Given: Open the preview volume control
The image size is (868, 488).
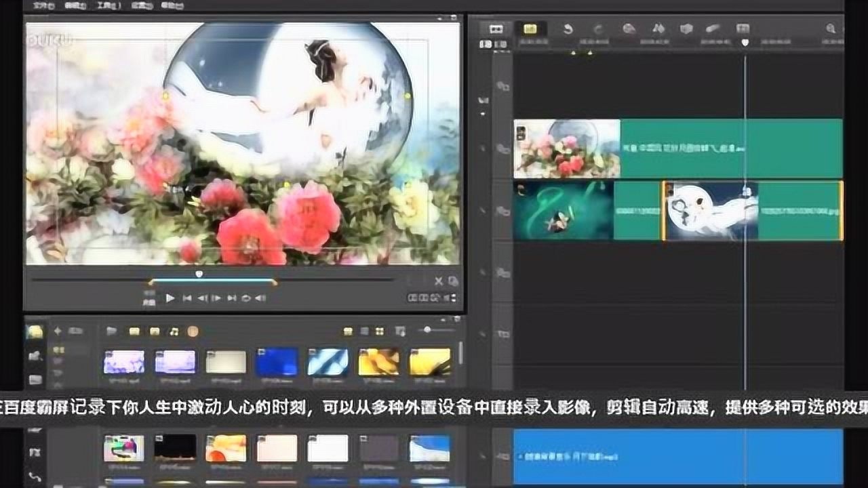Looking at the screenshot, I should click(260, 298).
